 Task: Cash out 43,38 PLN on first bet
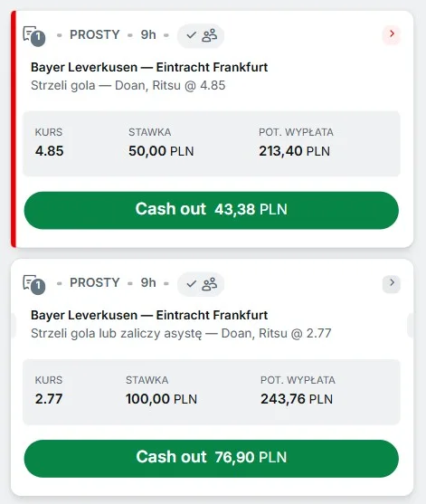pyautogui.click(x=212, y=210)
